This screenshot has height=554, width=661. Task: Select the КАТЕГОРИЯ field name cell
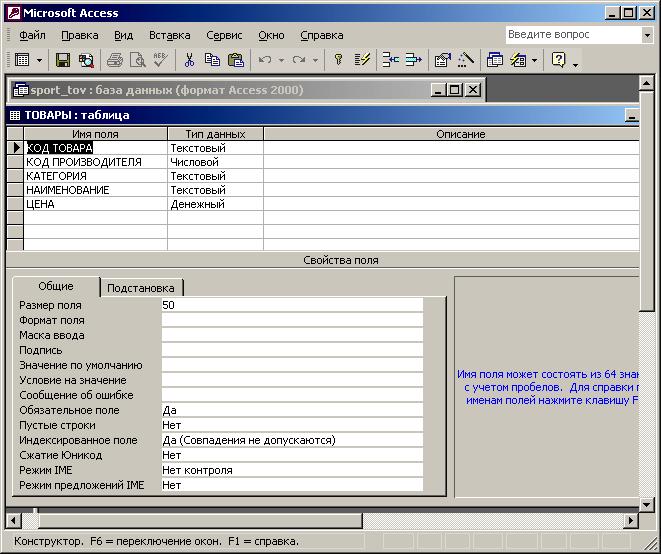[x=96, y=176]
